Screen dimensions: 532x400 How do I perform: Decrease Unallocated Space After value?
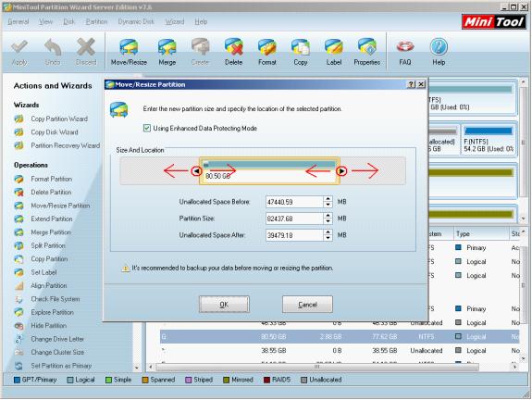point(328,238)
